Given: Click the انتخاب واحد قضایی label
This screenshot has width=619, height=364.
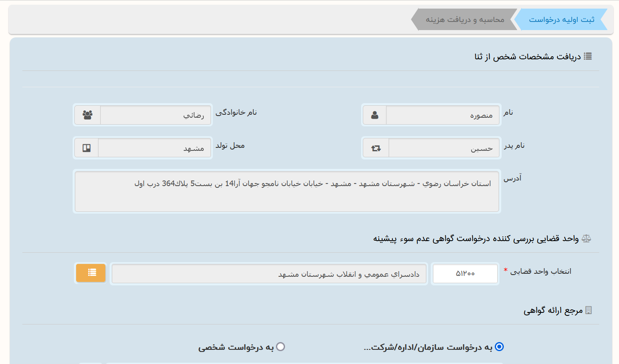Looking at the screenshot, I should coord(540,272).
